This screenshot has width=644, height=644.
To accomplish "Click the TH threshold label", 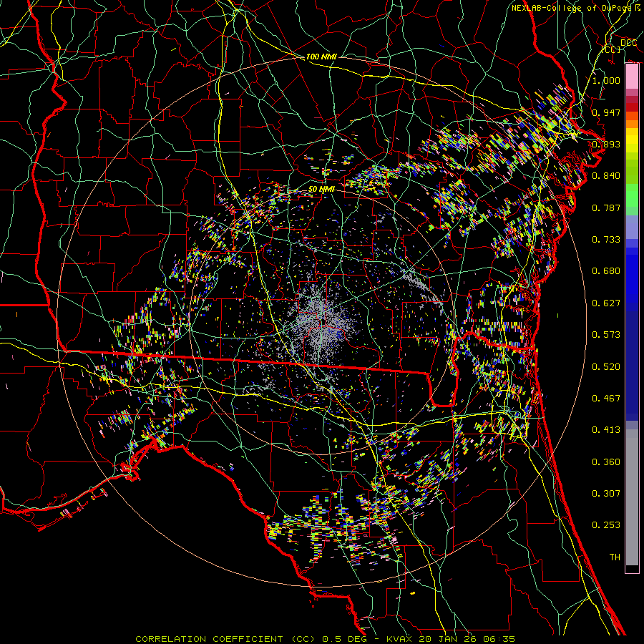I will tap(614, 557).
